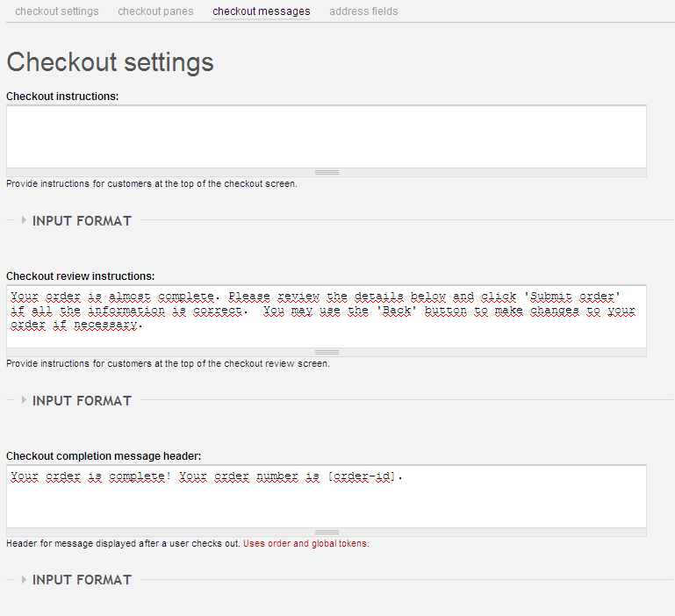The width and height of the screenshot is (675, 616).
Task: Click the 'Checkout review instructions:' label
Action: [81, 276]
